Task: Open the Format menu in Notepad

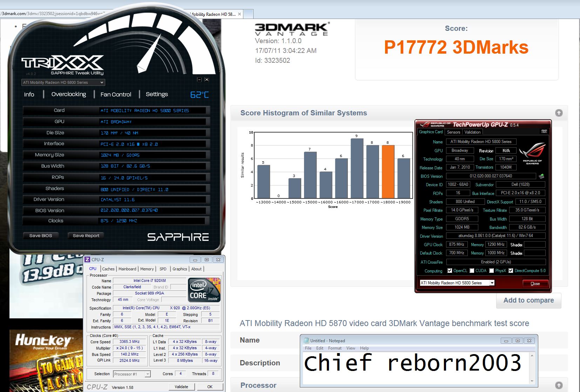Action: (335, 348)
